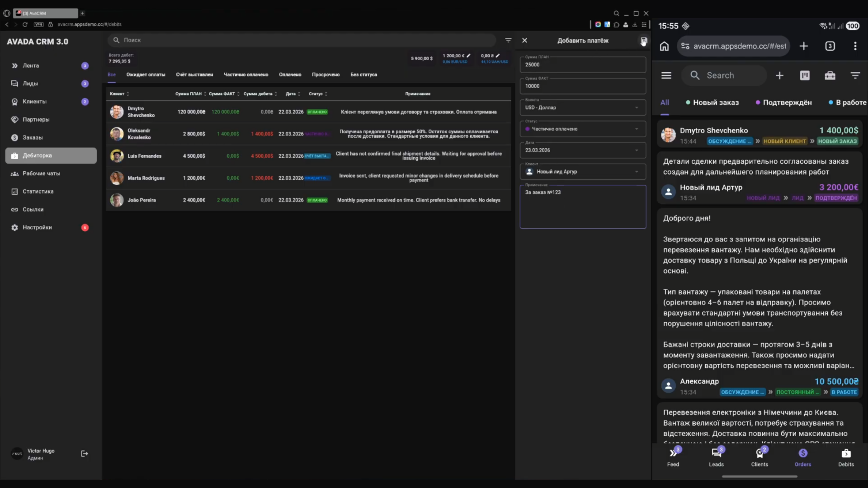Open Рабочие чаты in the sidebar
Image resolution: width=868 pixels, height=488 pixels.
[x=41, y=174]
